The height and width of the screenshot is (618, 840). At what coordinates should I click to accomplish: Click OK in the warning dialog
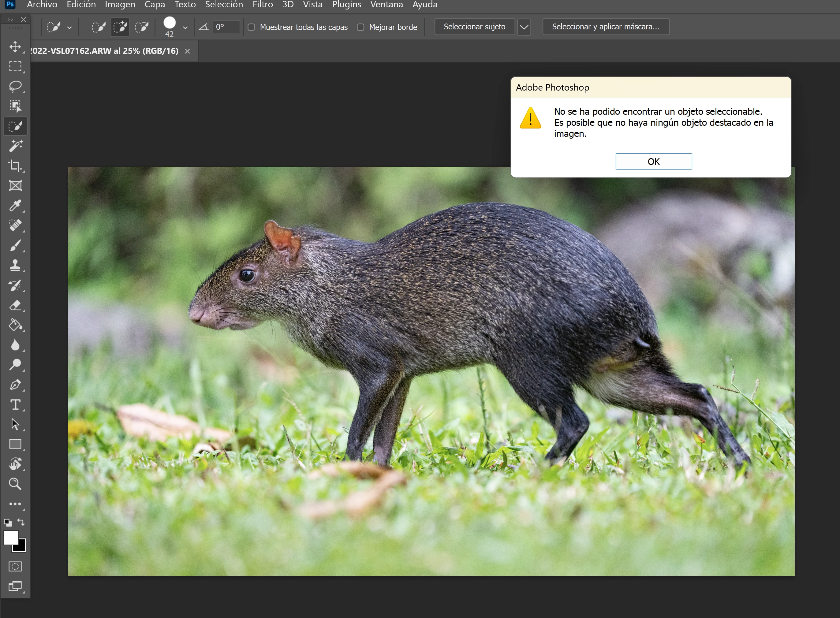[653, 161]
